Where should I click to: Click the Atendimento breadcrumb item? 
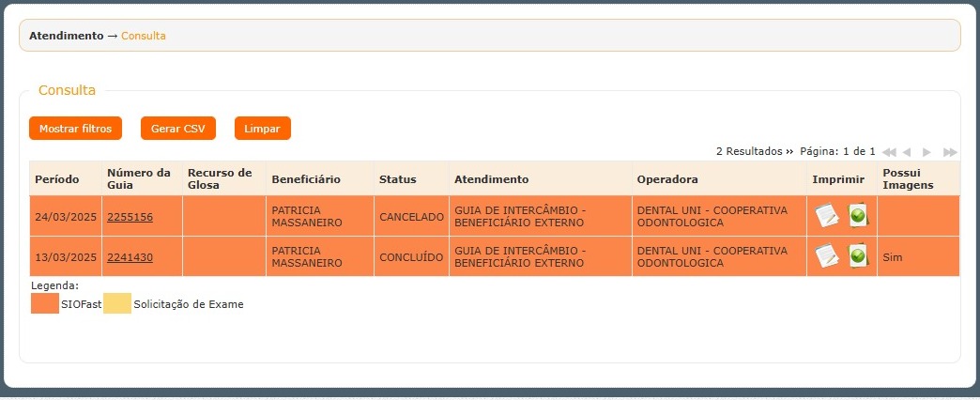click(x=67, y=36)
